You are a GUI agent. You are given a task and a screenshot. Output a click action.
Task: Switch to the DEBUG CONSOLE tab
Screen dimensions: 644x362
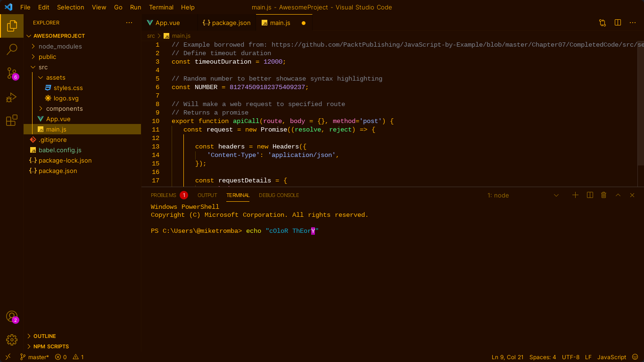coord(279,195)
